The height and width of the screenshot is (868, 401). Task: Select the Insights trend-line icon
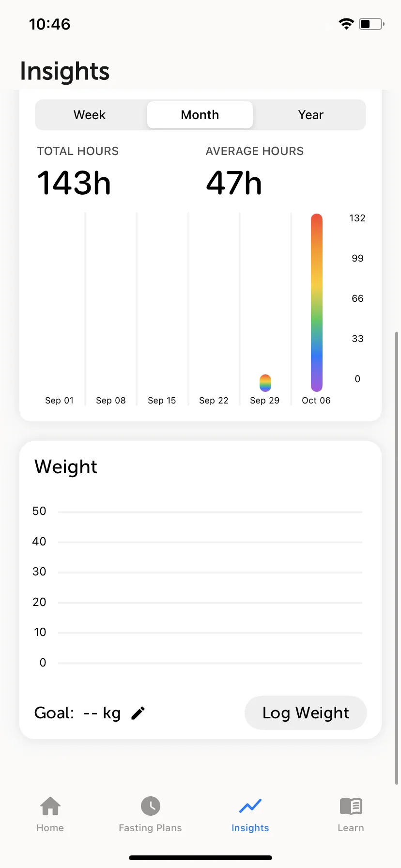click(250, 806)
